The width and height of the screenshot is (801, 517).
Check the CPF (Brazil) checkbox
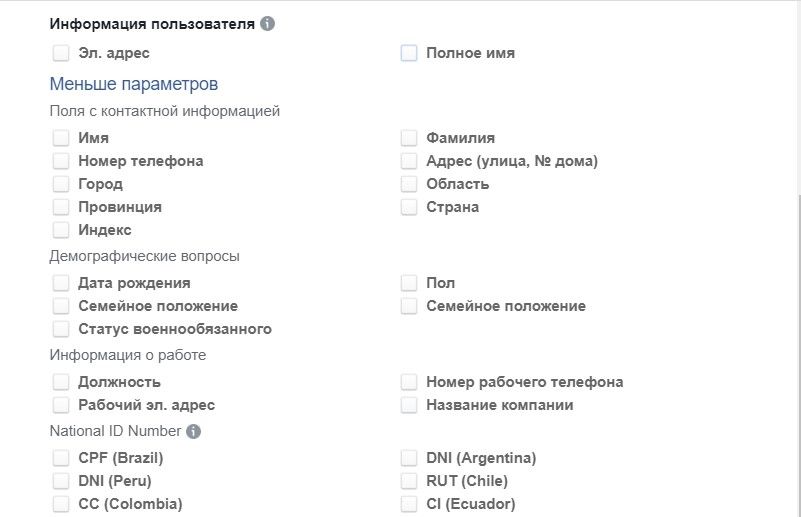pos(61,458)
